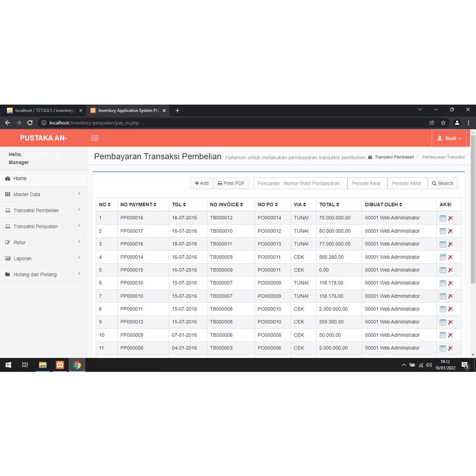The width and height of the screenshot is (476, 476).
Task: Open File Explorer from the taskbar
Action: [x=42, y=364]
